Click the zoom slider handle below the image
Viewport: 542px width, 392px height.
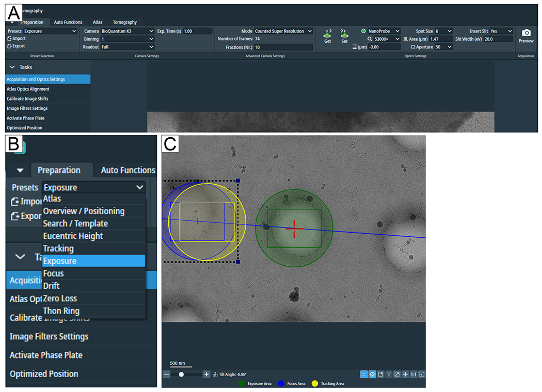click(x=181, y=374)
